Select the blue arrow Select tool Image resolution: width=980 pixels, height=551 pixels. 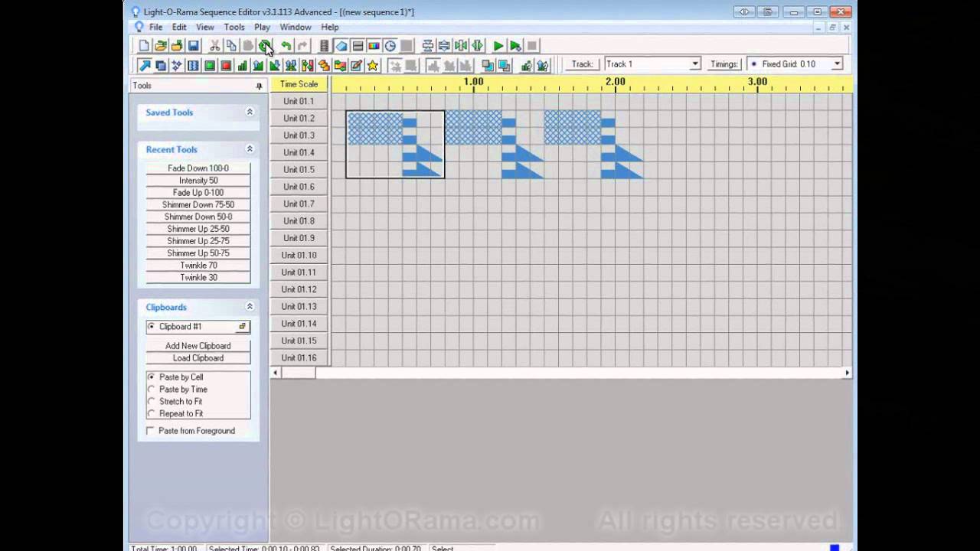click(144, 66)
